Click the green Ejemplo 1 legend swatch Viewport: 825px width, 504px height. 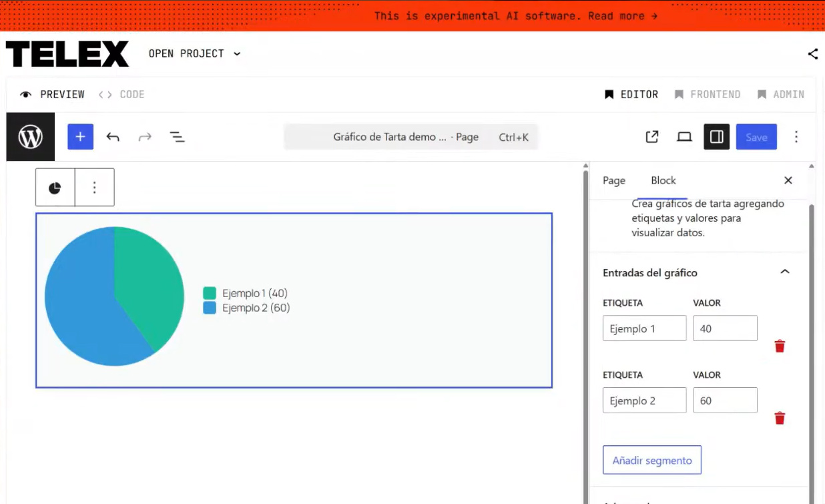(210, 293)
